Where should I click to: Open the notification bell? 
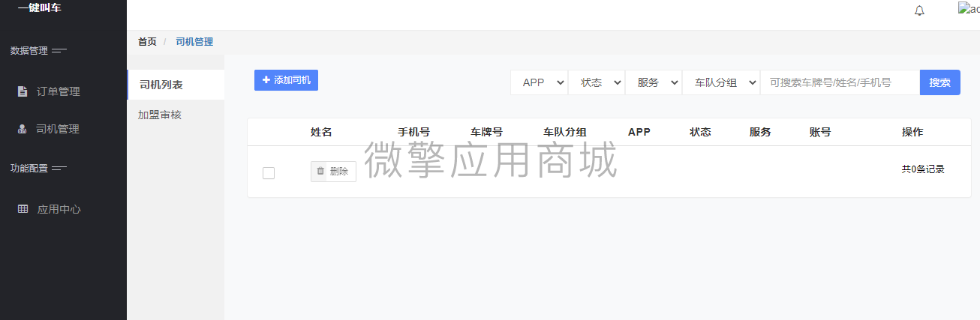[x=919, y=10]
